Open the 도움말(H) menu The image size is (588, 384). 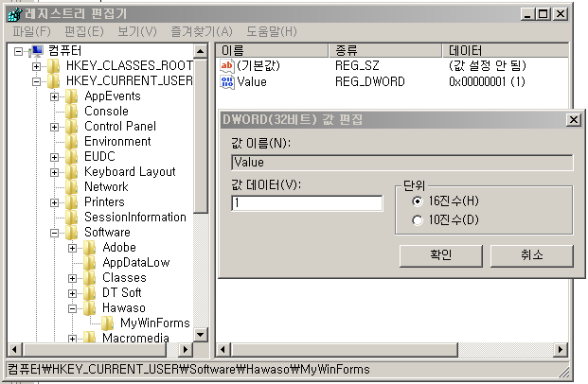(272, 31)
